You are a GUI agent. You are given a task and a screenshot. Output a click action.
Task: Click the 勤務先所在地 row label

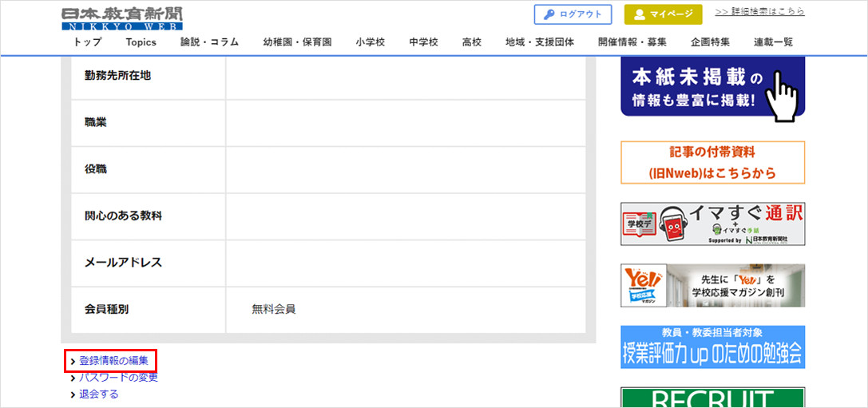117,76
